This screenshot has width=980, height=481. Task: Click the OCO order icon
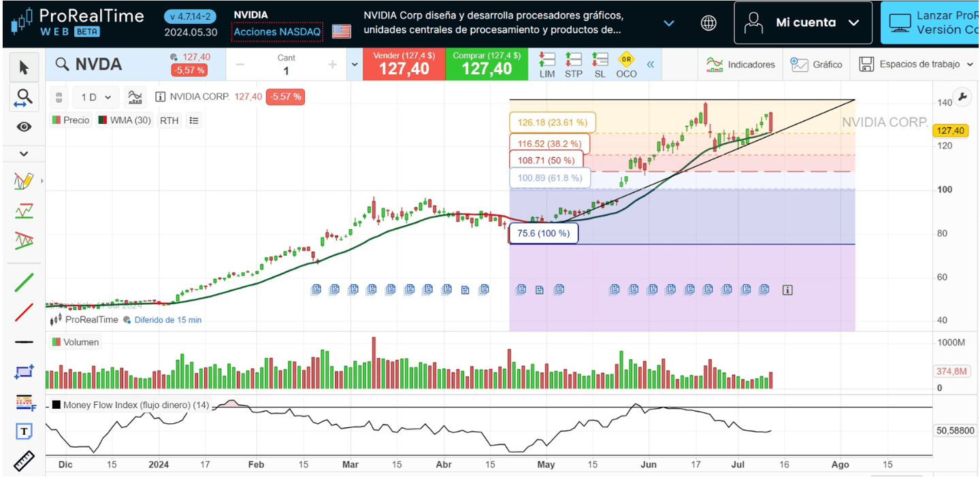(626, 65)
